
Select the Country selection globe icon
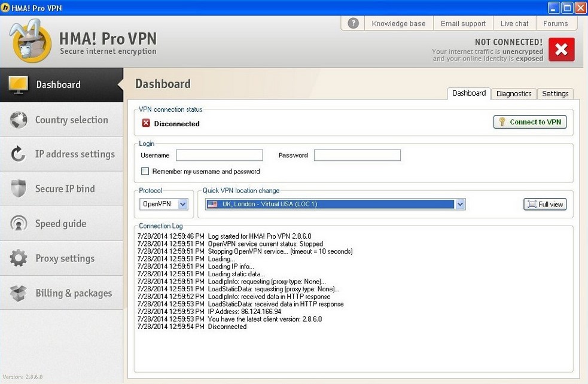(18, 119)
